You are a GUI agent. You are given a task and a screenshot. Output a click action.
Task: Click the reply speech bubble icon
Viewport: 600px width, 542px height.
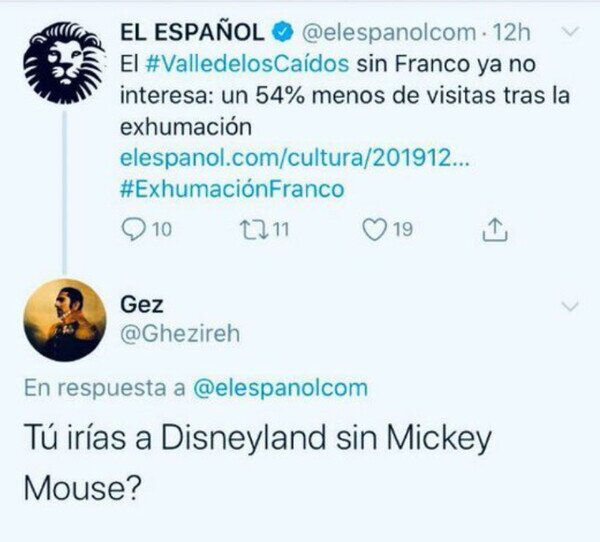(133, 229)
